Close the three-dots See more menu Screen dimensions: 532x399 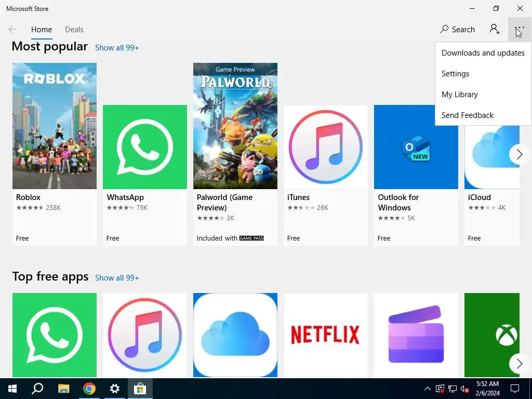520,29
